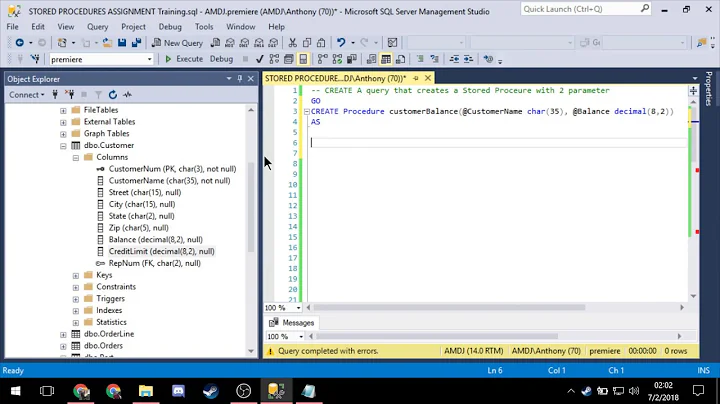Click the Parse checkmark icon
Image resolution: width=720 pixels, height=404 pixels.
259,59
